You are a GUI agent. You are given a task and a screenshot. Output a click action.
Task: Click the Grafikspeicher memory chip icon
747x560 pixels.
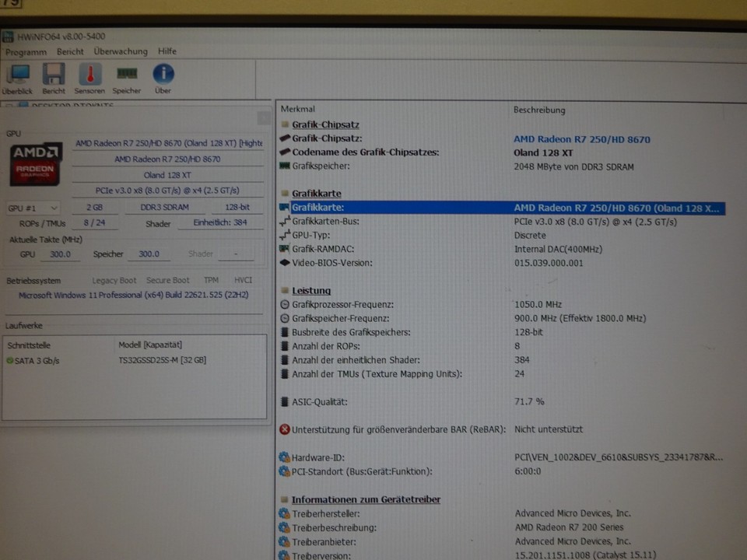(x=286, y=166)
